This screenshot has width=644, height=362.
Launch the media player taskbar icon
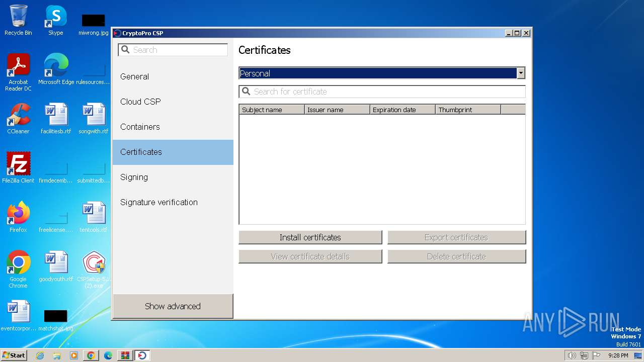click(x=74, y=355)
